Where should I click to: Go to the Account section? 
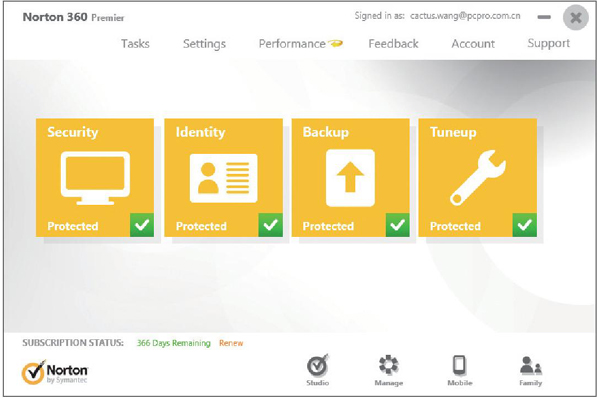(473, 44)
